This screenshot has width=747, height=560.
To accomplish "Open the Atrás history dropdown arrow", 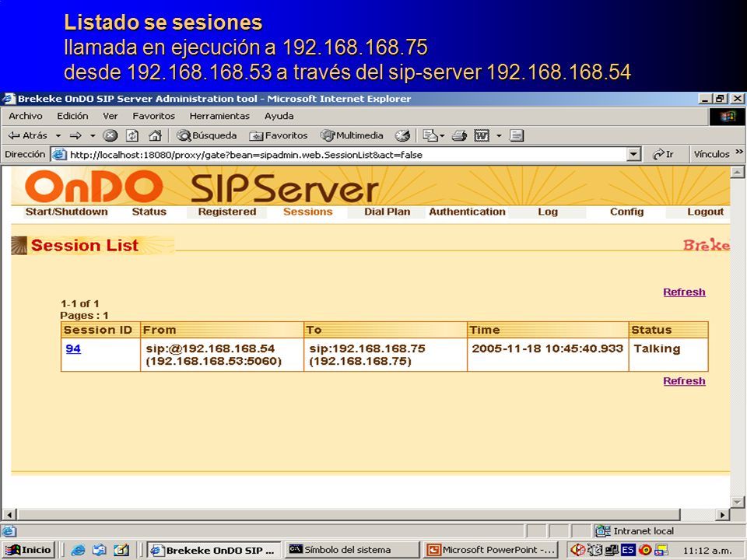I will point(58,135).
